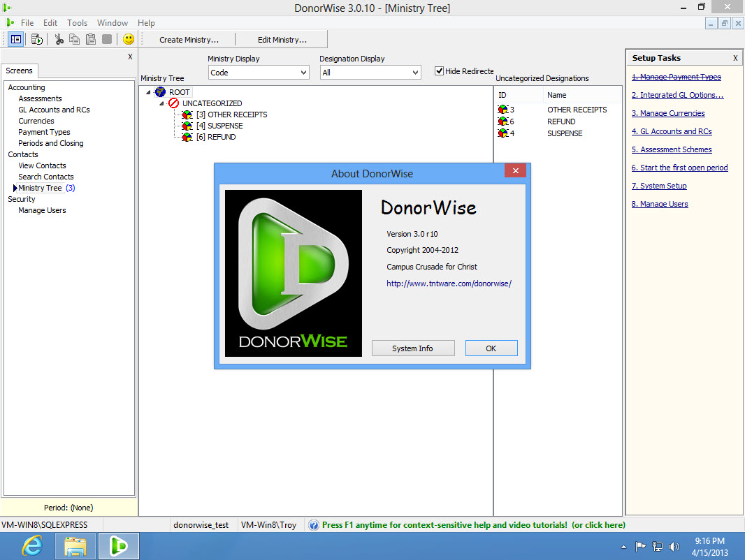Click the database refresh icon in toolbar
The width and height of the screenshot is (745, 560).
pyautogui.click(x=36, y=39)
